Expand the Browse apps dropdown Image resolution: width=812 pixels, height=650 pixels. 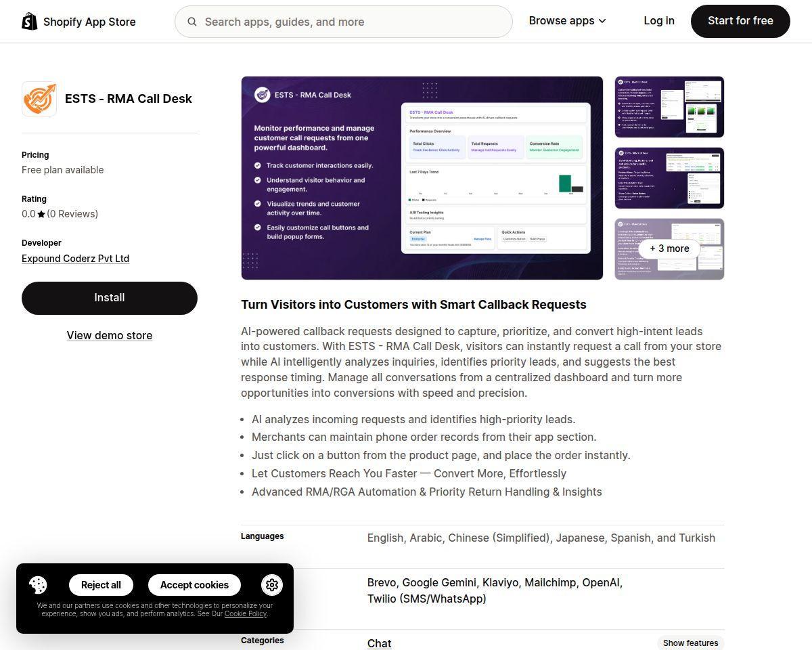click(x=567, y=21)
